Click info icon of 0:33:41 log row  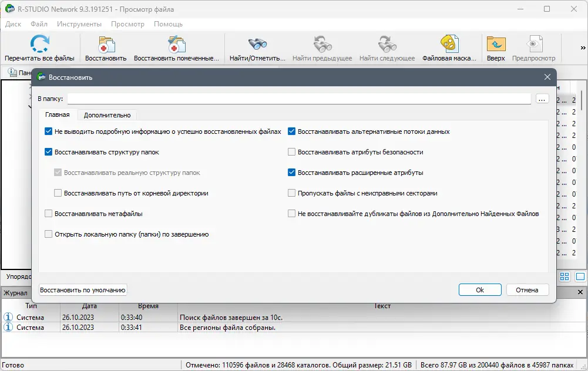(8, 327)
